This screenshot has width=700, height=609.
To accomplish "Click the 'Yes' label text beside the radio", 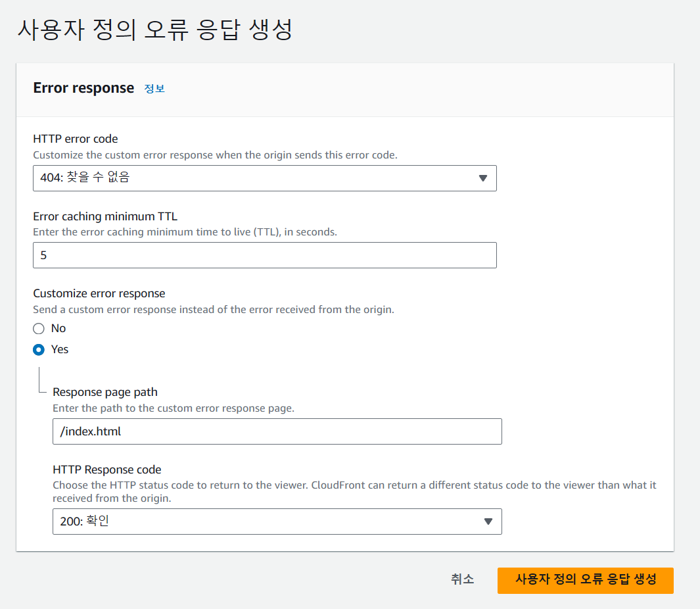I will pos(60,350).
